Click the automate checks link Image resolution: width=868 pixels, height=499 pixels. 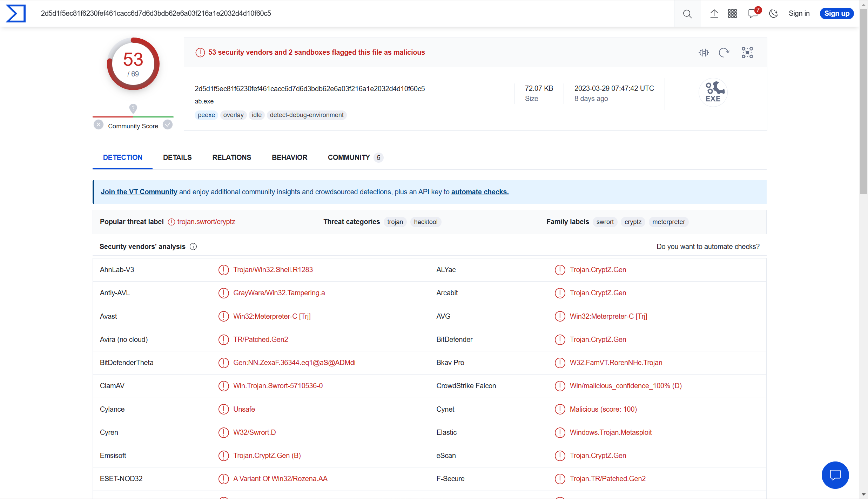coord(480,192)
